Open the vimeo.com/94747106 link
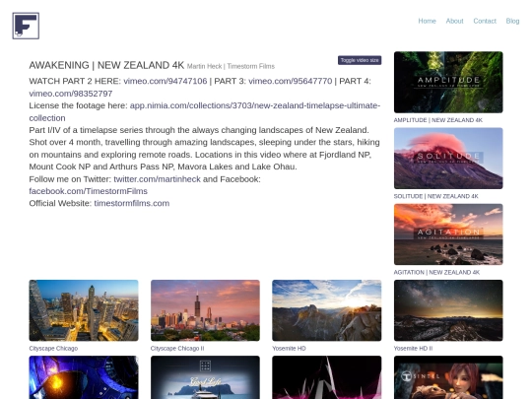The height and width of the screenshot is (399, 532). tap(166, 81)
